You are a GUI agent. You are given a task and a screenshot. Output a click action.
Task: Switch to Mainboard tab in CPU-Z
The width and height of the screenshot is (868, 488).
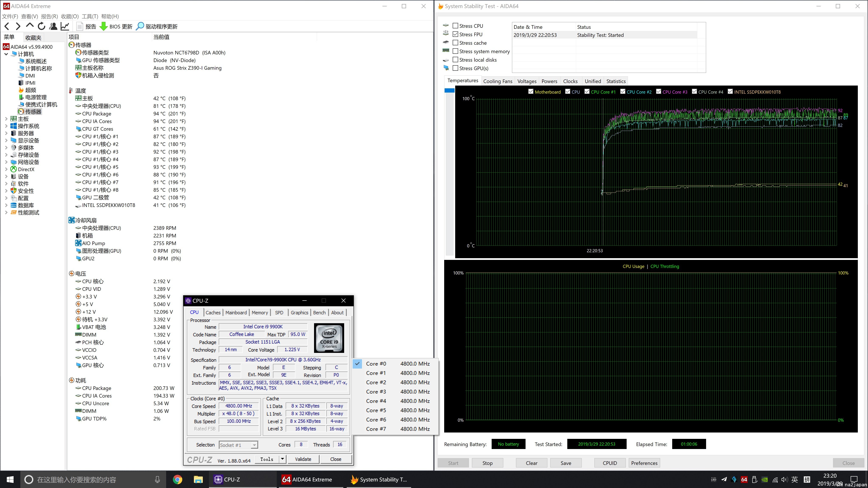[x=236, y=313]
